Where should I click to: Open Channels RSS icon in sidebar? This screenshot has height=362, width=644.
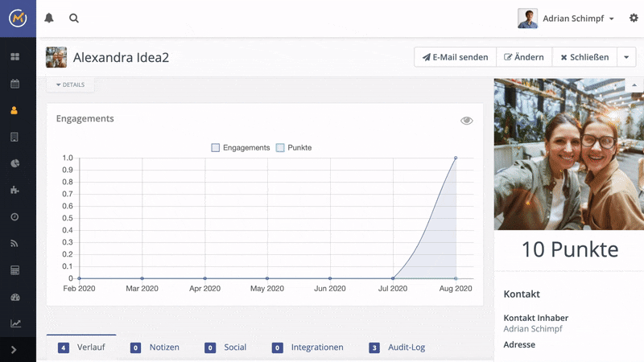point(14,243)
